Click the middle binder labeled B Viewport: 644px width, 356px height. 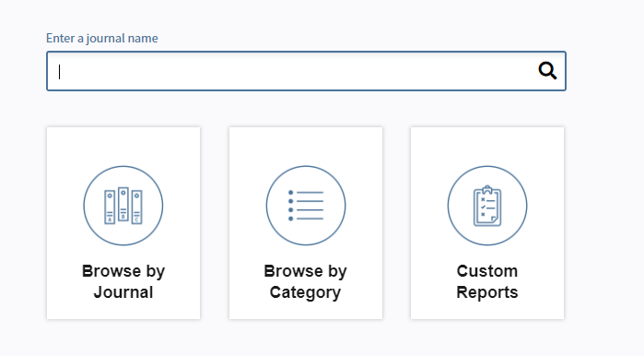point(123,205)
